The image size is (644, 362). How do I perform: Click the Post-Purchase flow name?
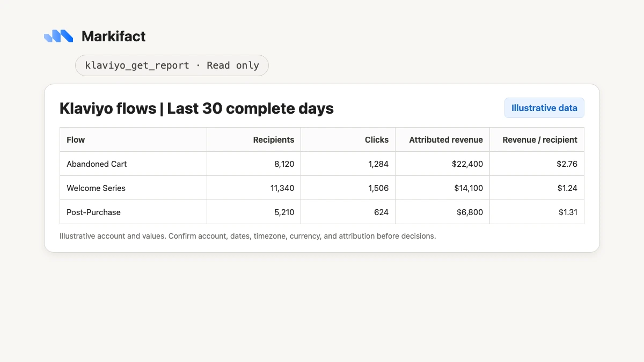pyautogui.click(x=93, y=212)
